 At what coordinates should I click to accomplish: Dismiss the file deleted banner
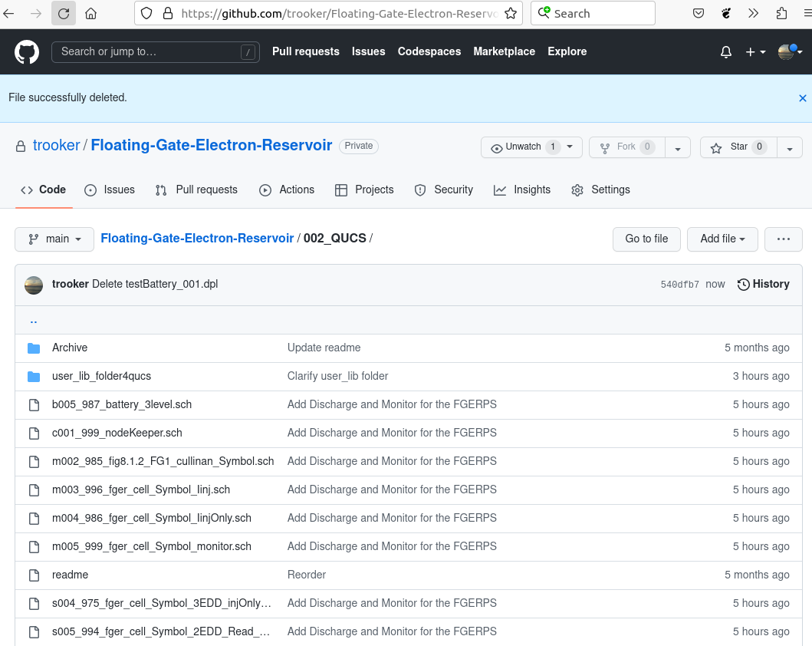[802, 98]
